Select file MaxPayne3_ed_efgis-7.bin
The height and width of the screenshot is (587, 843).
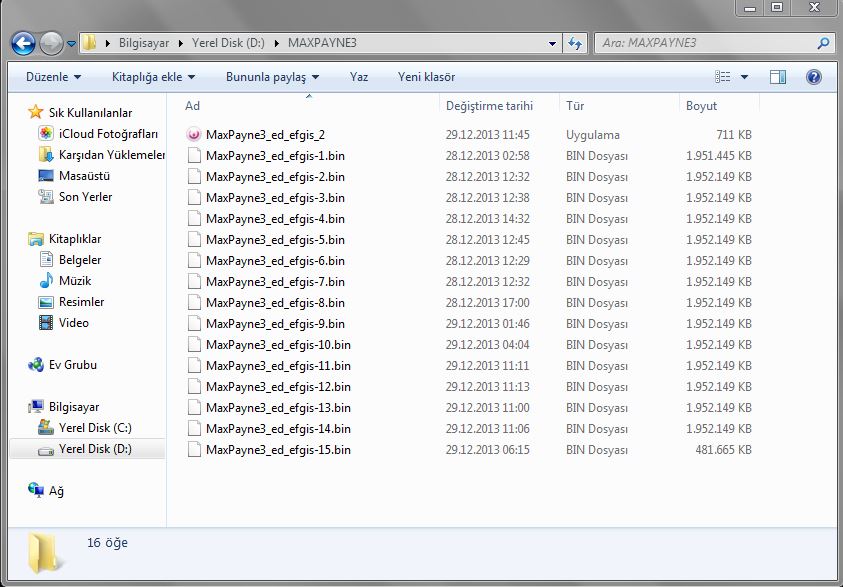[x=275, y=282]
